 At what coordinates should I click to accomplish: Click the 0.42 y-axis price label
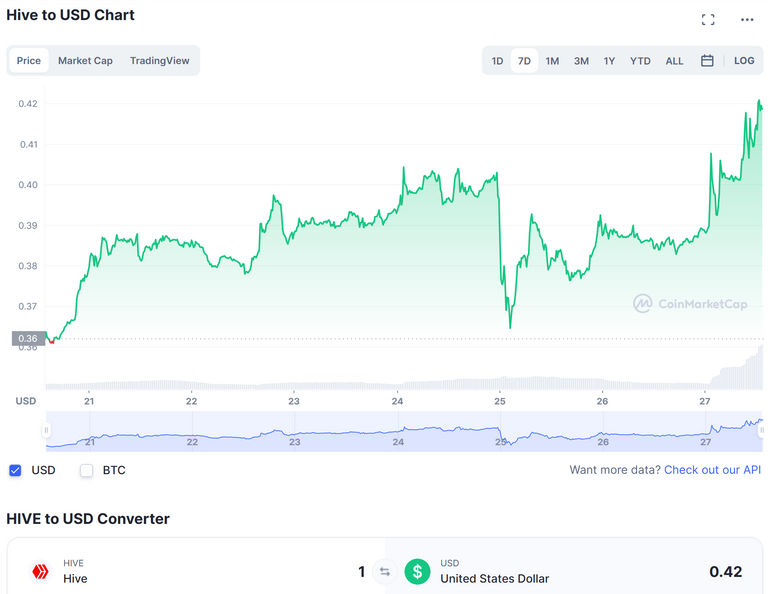point(28,103)
